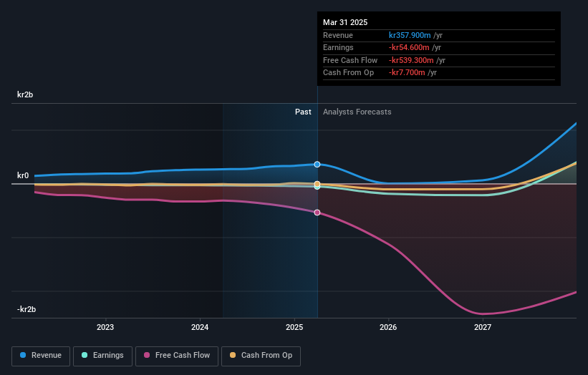Click the -kr54.600m earnings value

click(409, 47)
